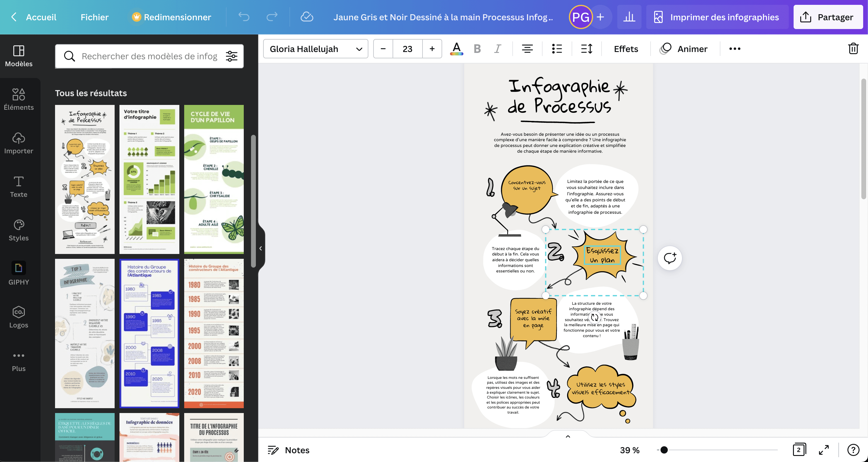The width and height of the screenshot is (868, 462).
Task: Toggle italic formatting on the text
Action: 498,48
